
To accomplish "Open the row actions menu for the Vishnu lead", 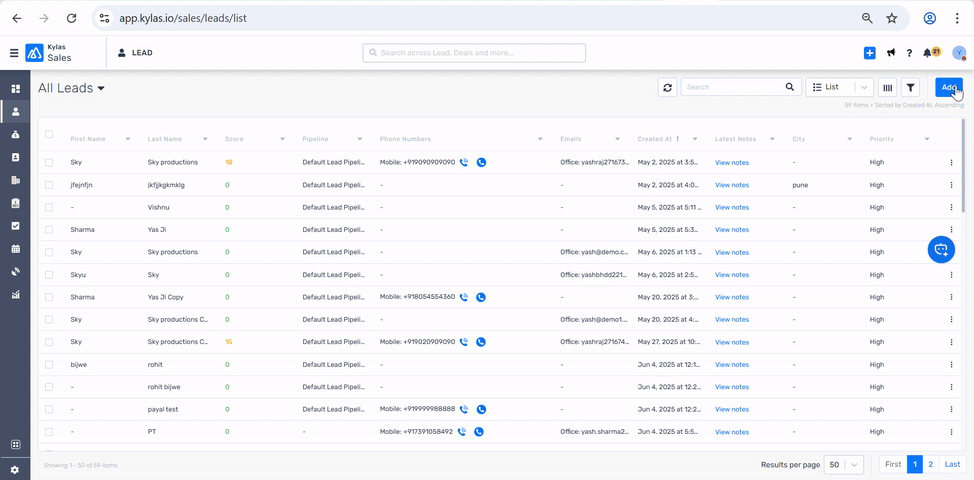I will click(x=951, y=207).
